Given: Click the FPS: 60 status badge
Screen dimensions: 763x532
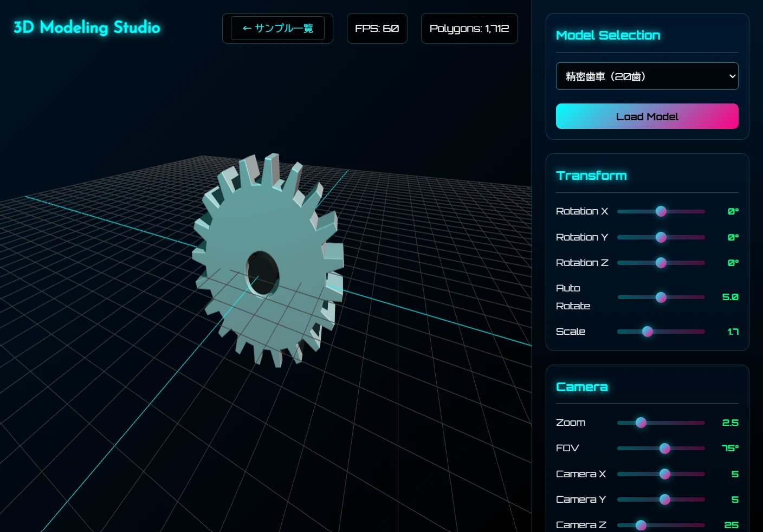Looking at the screenshot, I should coord(377,28).
